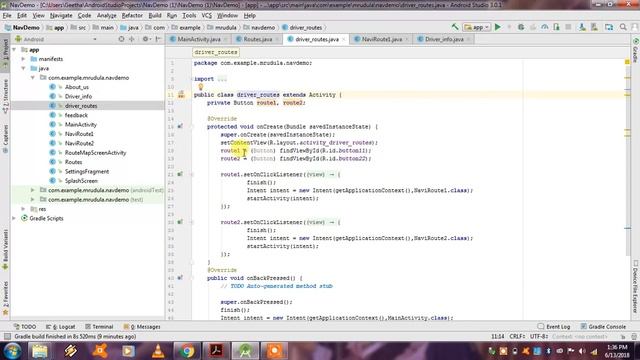Expand the androidTest package node
The image size is (640, 360).
tap(33, 190)
